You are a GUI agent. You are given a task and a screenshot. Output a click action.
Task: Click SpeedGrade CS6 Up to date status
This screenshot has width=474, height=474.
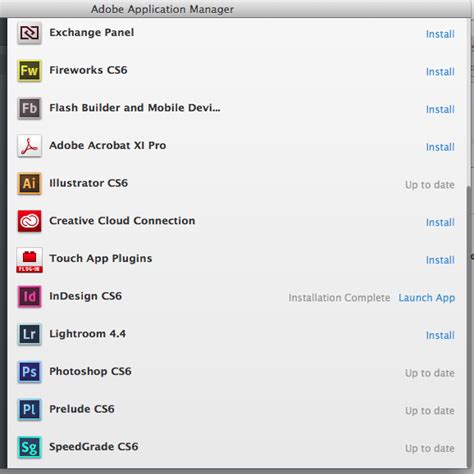430,448
